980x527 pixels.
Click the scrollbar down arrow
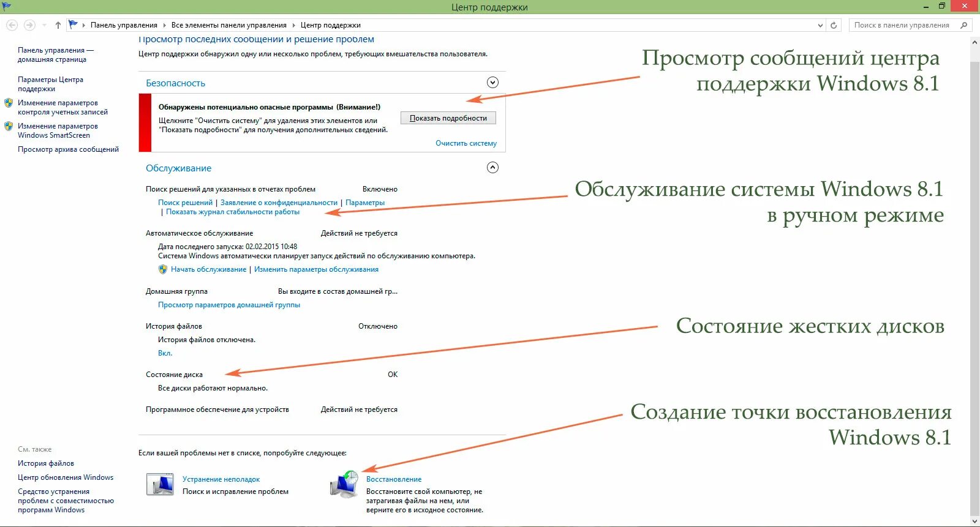(974, 521)
